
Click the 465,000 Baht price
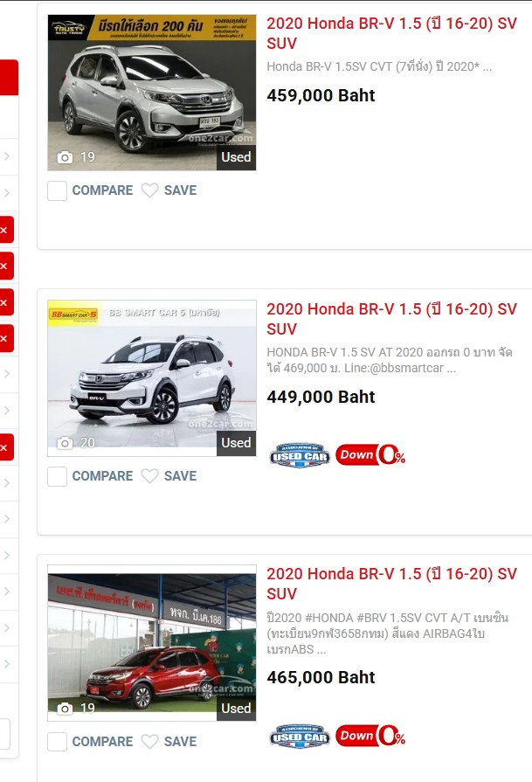pos(321,678)
